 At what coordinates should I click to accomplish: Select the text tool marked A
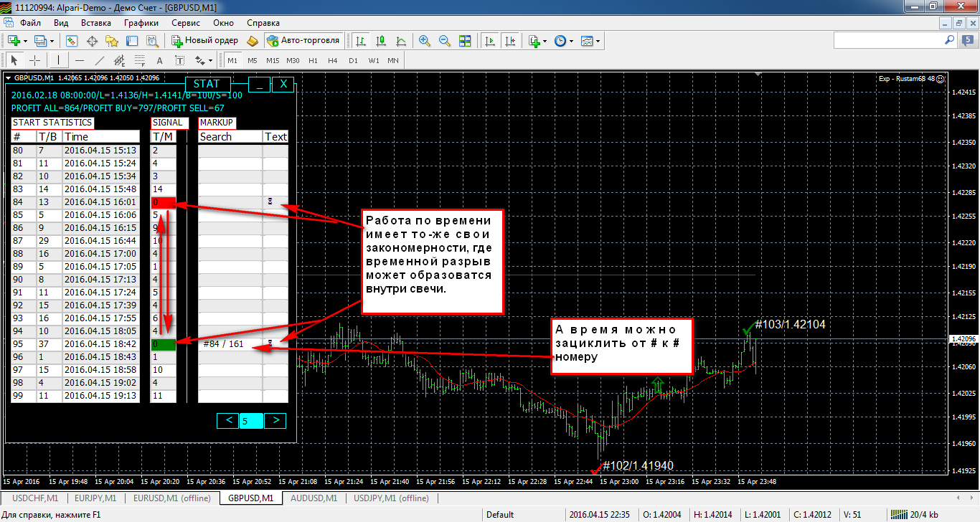tap(159, 60)
